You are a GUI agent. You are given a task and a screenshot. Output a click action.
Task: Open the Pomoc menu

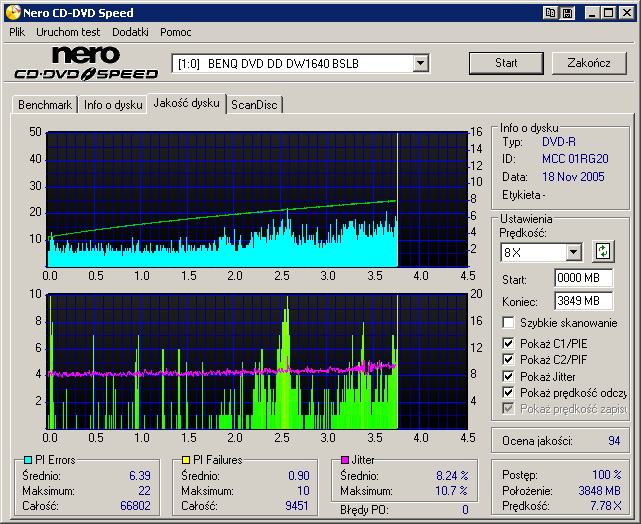(x=176, y=32)
